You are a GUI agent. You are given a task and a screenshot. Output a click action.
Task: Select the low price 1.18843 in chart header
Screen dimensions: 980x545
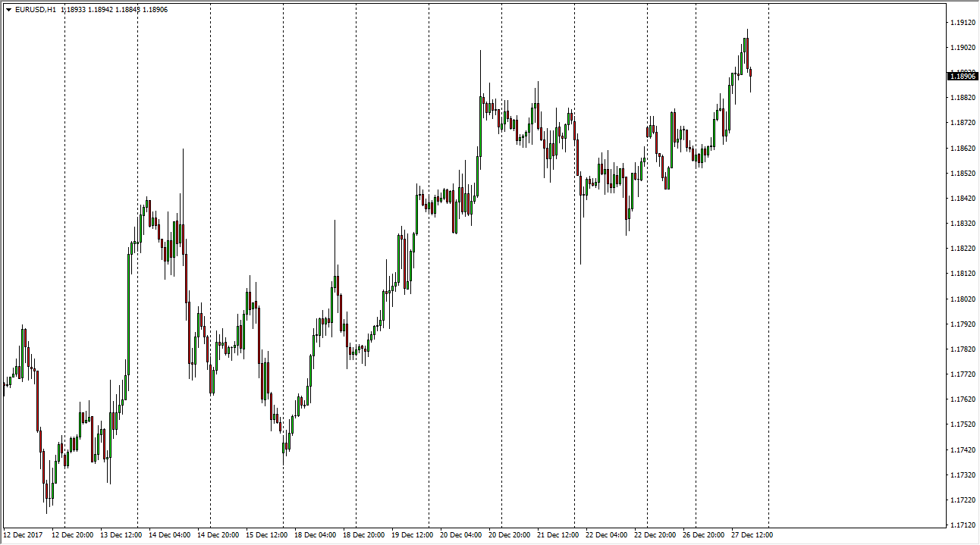[x=127, y=10]
